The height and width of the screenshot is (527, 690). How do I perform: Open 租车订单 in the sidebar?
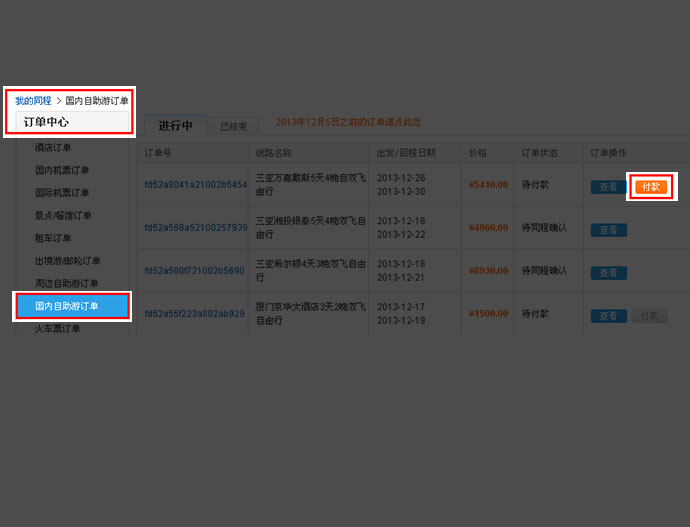click(53, 238)
